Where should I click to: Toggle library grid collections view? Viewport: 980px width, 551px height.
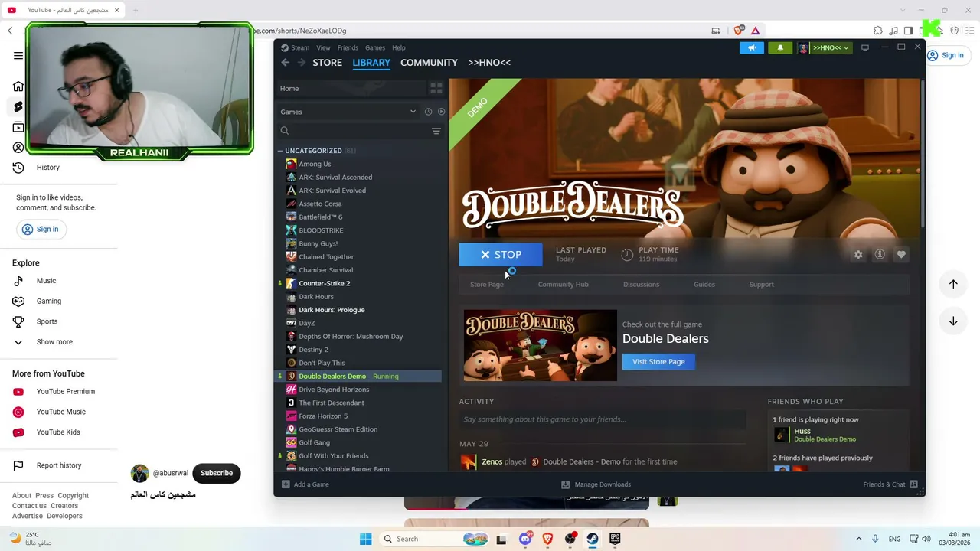click(x=436, y=88)
